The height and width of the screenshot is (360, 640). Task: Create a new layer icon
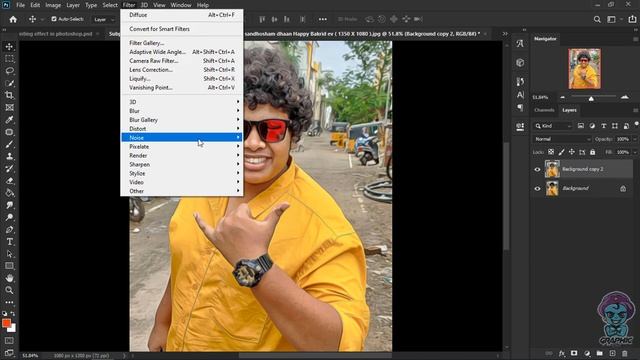(x=612, y=353)
